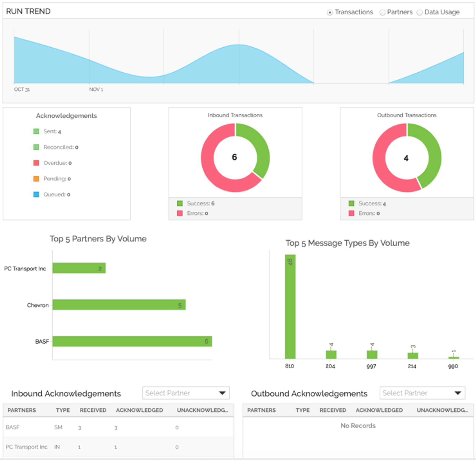Click the orange Pending legend icon
The image size is (476, 460).
[x=36, y=179]
